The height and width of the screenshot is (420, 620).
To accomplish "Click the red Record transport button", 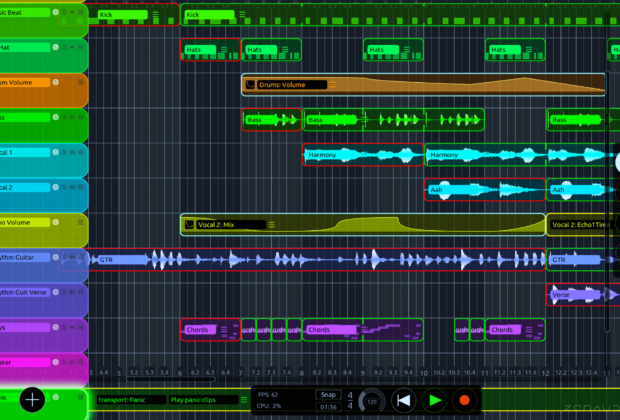I will point(464,400).
